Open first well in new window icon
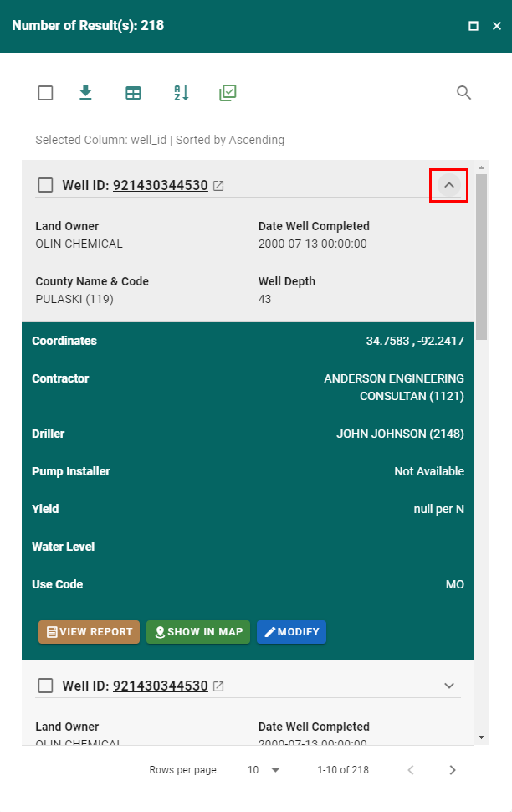 point(218,185)
